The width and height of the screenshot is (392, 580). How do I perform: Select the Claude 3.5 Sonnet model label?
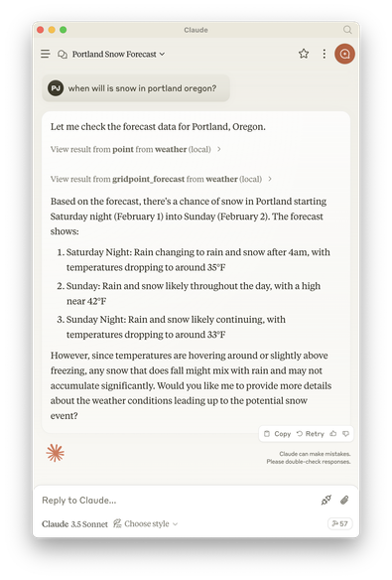tap(74, 524)
